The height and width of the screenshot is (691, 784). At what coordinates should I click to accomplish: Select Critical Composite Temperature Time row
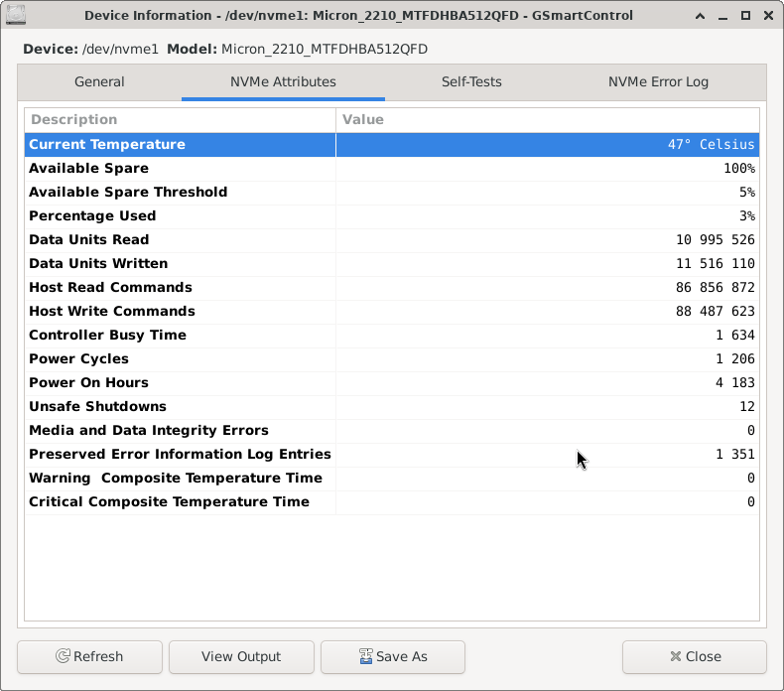(x=392, y=501)
